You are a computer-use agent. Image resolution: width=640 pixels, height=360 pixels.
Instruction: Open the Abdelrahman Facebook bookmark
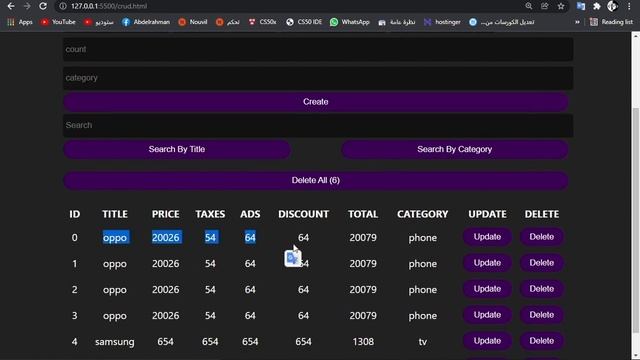pyautogui.click(x=146, y=22)
